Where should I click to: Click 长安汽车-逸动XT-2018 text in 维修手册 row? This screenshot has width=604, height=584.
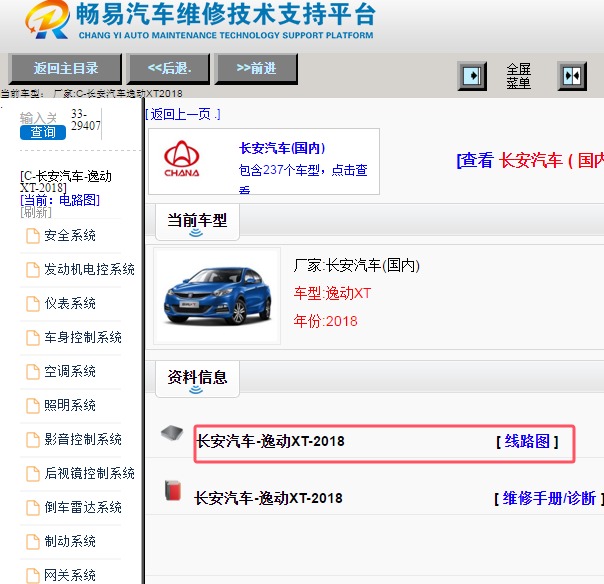pos(268,498)
